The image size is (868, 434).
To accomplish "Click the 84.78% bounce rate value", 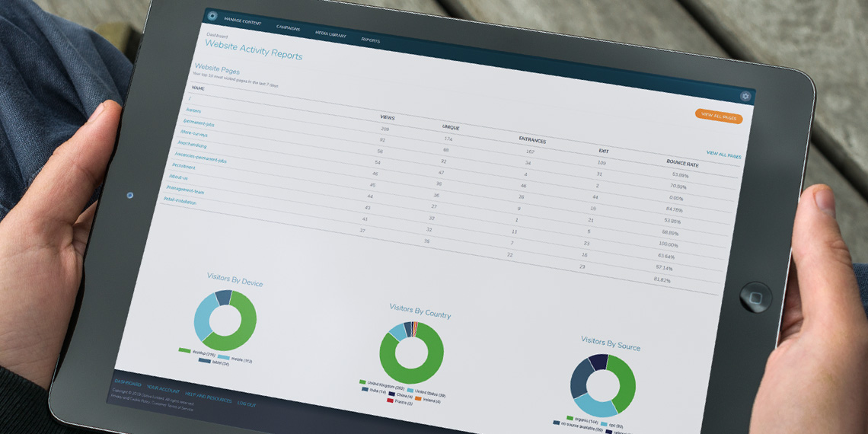I will (675, 209).
